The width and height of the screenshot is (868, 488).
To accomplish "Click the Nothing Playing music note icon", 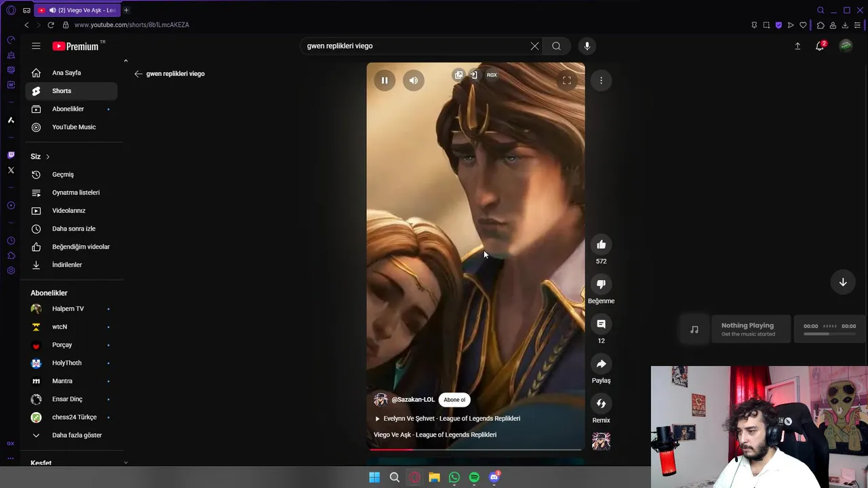I will 694,329.
